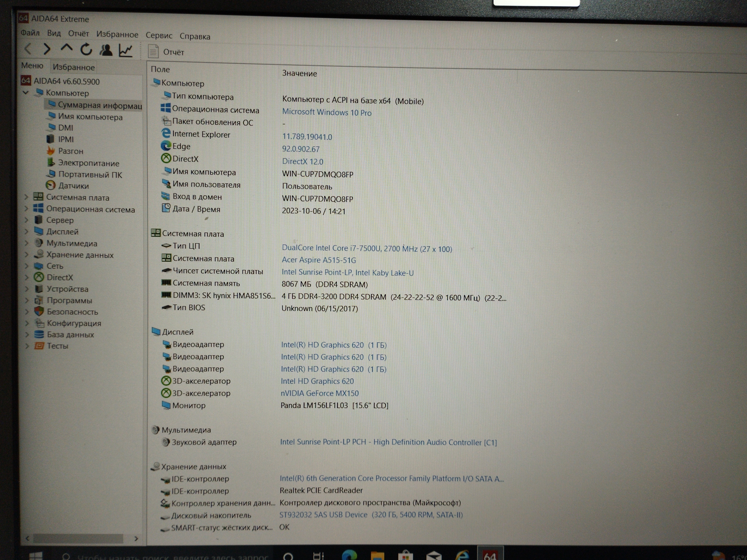This screenshot has height=560, width=747.
Task: Click the Internet Explorer row icon
Action: [x=166, y=134]
